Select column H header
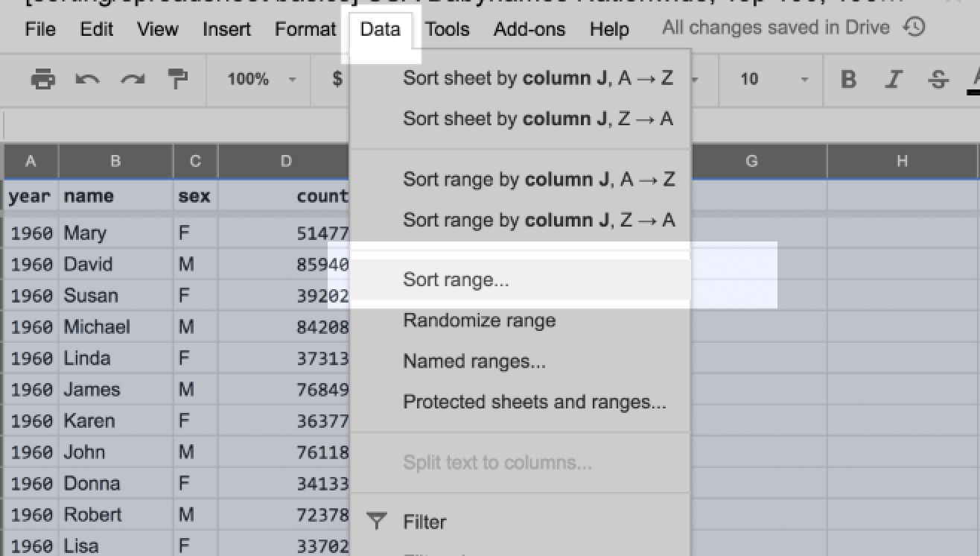The height and width of the screenshot is (556, 980). tap(902, 161)
